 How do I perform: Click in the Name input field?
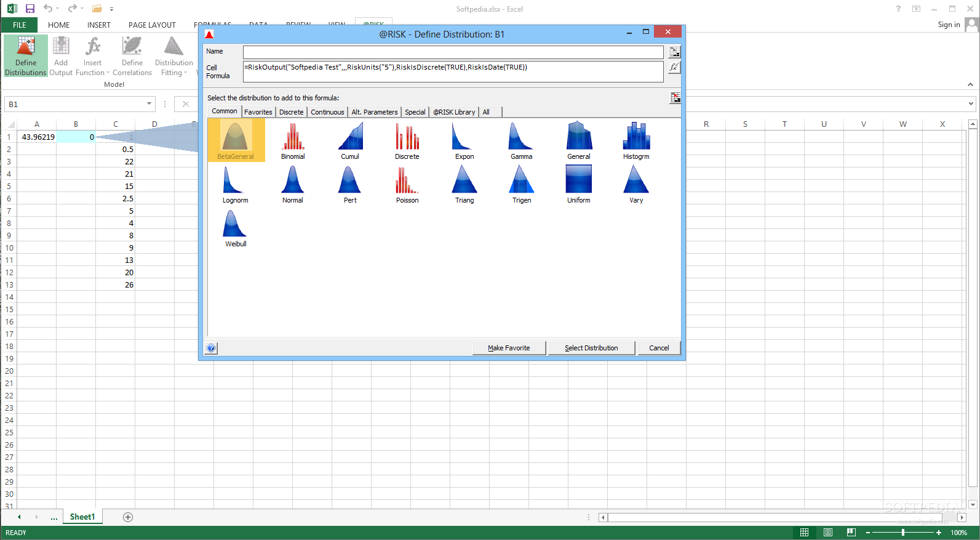tap(453, 52)
